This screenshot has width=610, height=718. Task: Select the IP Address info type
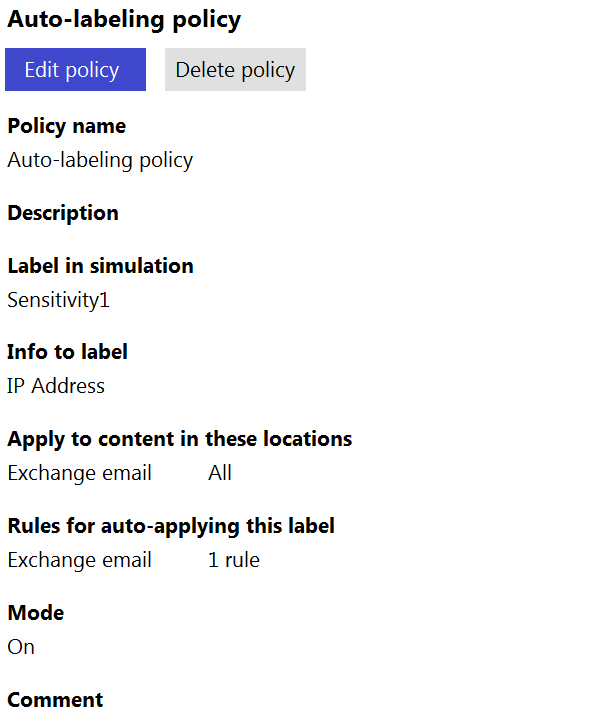pyautogui.click(x=56, y=386)
